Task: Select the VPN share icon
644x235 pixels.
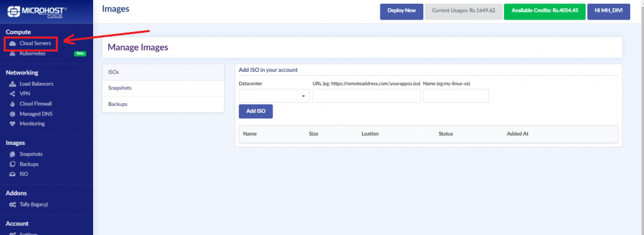Action: pyautogui.click(x=13, y=94)
